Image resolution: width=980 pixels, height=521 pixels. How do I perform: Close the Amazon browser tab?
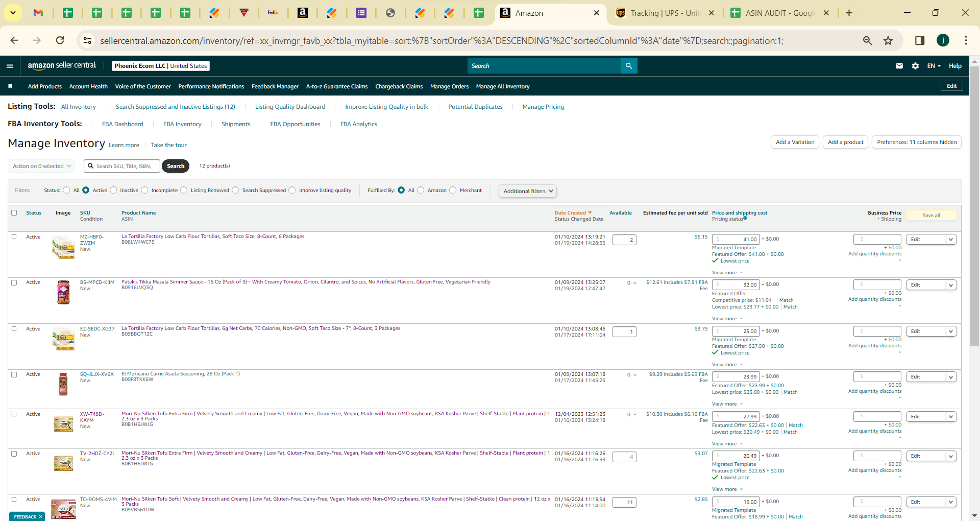597,13
